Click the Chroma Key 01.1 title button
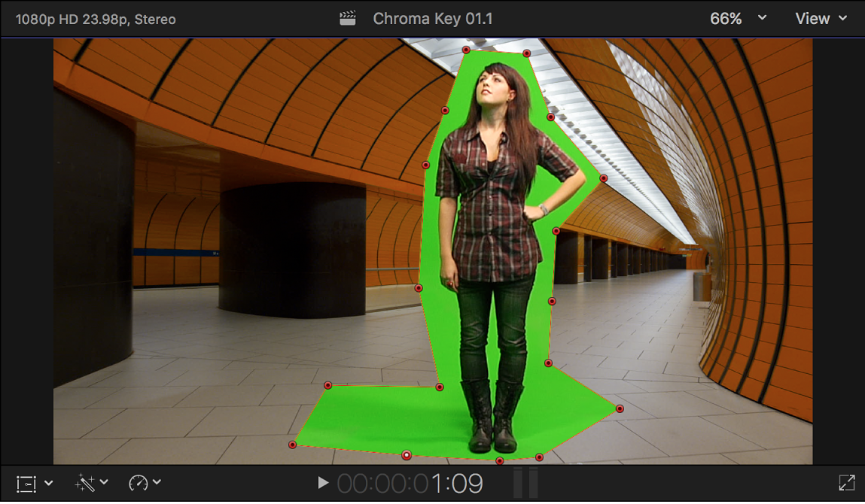The image size is (865, 504). pos(434,17)
